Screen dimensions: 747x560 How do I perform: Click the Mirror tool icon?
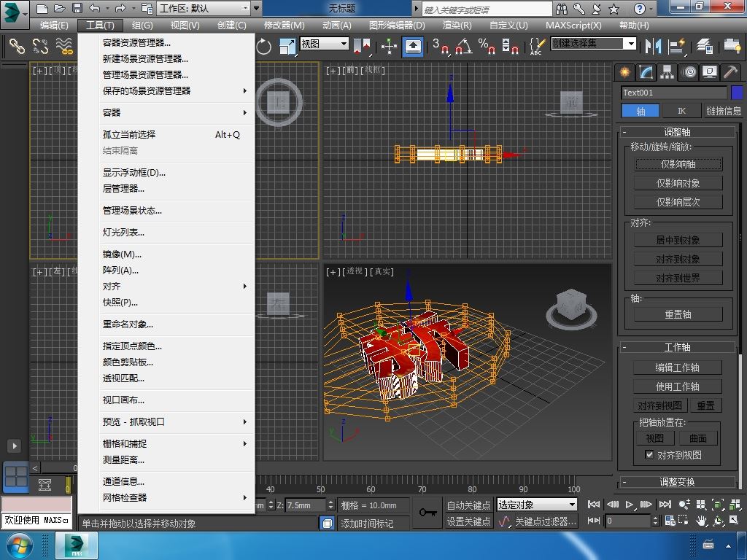click(x=653, y=46)
